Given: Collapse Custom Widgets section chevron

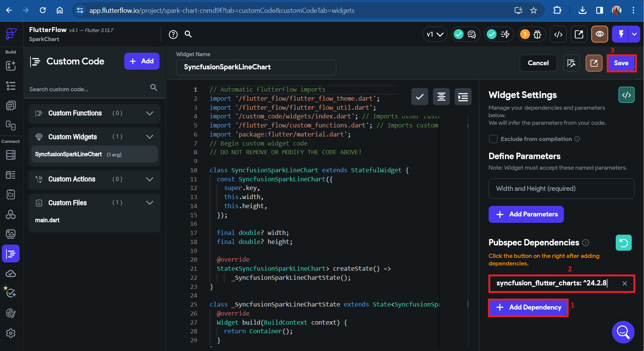Looking at the screenshot, I should click(150, 137).
